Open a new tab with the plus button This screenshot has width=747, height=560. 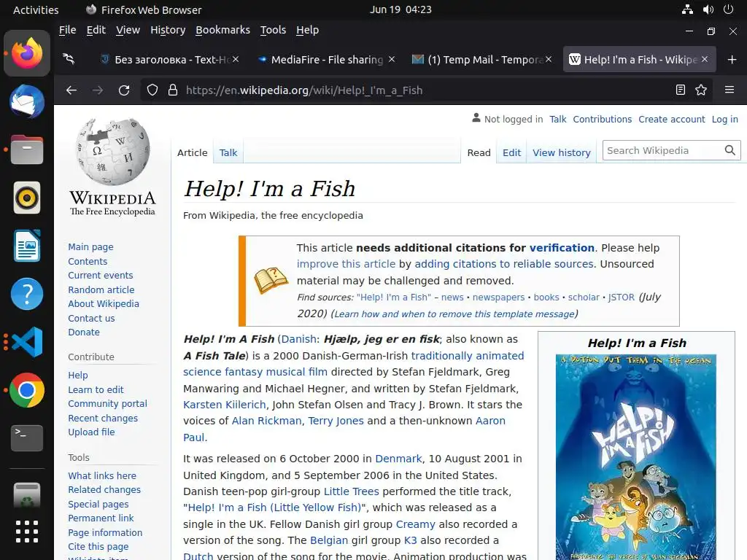(732, 60)
